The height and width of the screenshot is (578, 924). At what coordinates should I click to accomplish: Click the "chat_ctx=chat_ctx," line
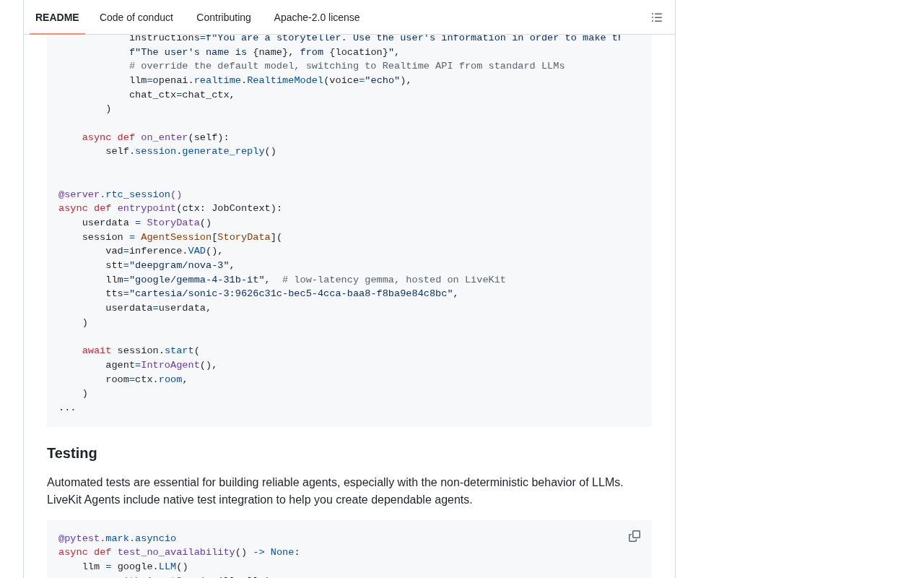[182, 95]
